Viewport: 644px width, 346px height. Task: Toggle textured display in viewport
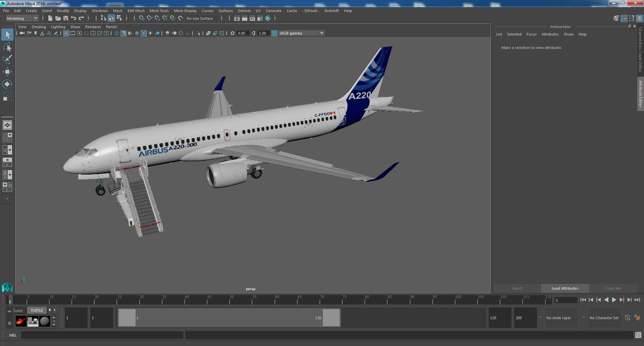(144, 33)
